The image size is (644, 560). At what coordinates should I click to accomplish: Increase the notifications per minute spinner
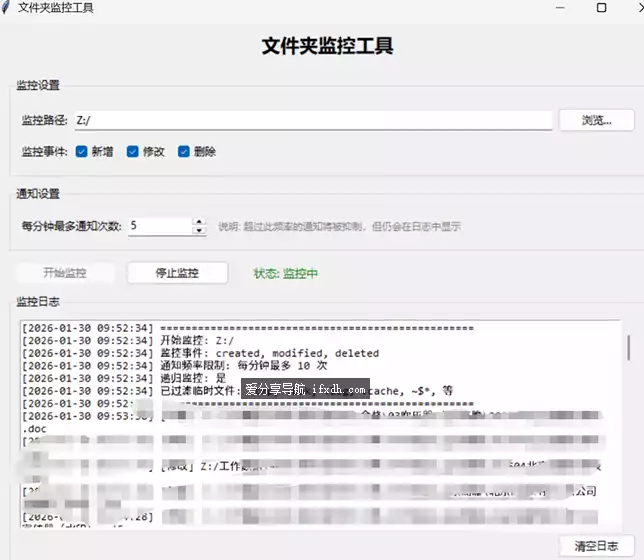point(199,221)
